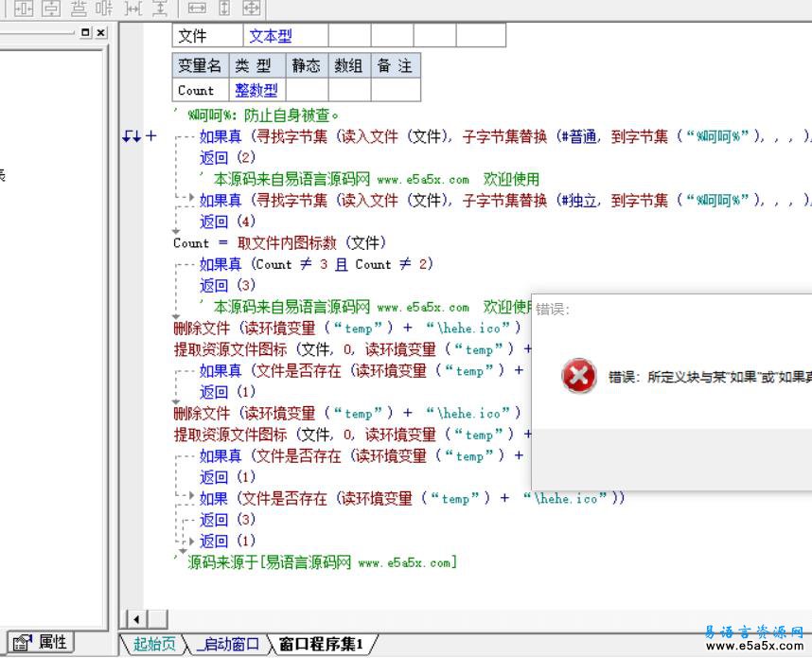Close the left side panel
Screen dimensions: 812x658
[x=100, y=32]
